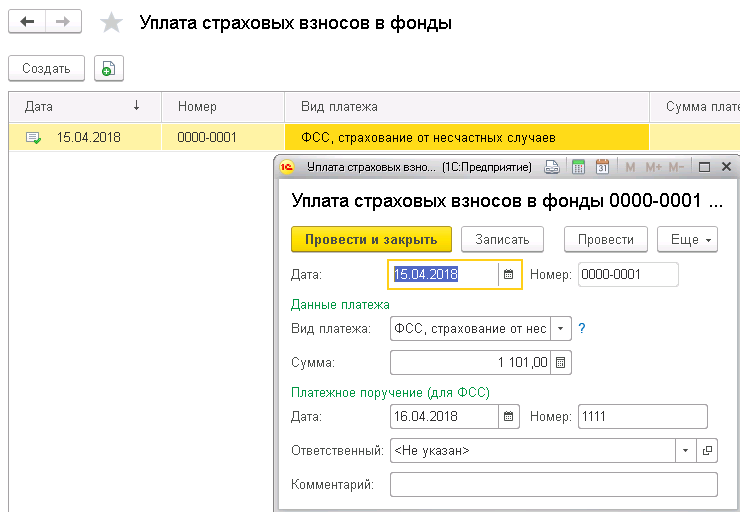The height and width of the screenshot is (512, 740).
Task: Click the Комментарий input field
Action: (x=554, y=485)
